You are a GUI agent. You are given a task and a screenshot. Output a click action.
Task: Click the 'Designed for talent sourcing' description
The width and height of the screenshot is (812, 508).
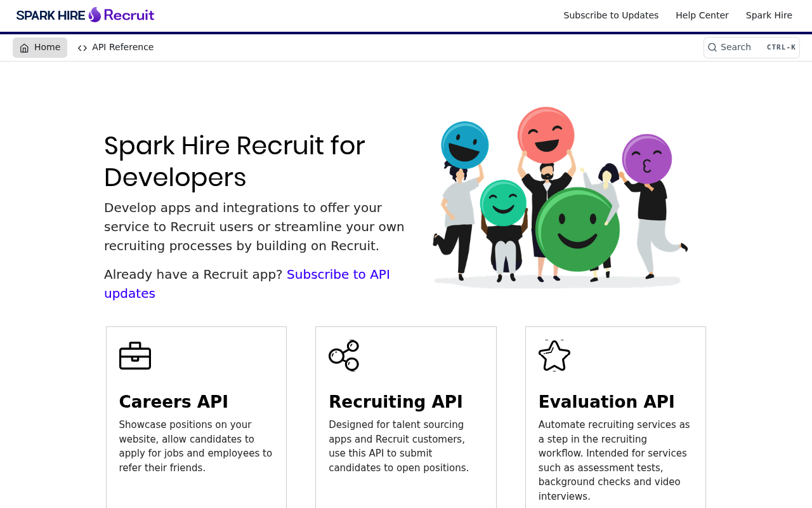tap(398, 446)
